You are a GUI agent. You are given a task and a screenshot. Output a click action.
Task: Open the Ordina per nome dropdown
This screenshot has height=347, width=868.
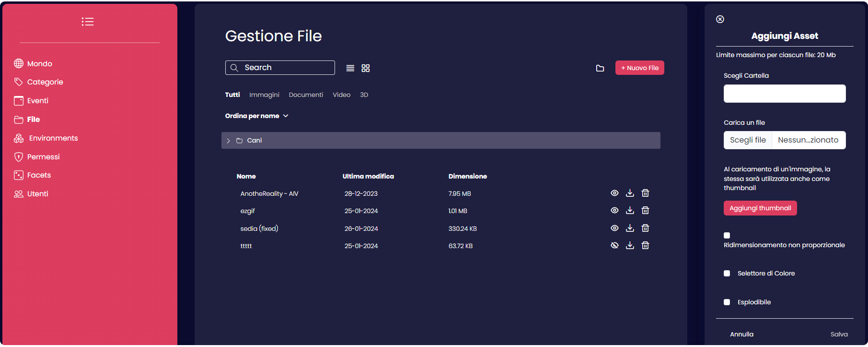256,116
